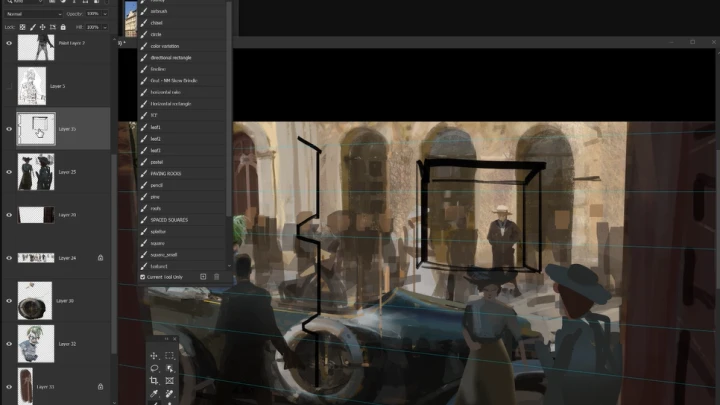Viewport: 720px width, 405px height.
Task: Select the Rectangular Marquee tool
Action: tap(169, 356)
